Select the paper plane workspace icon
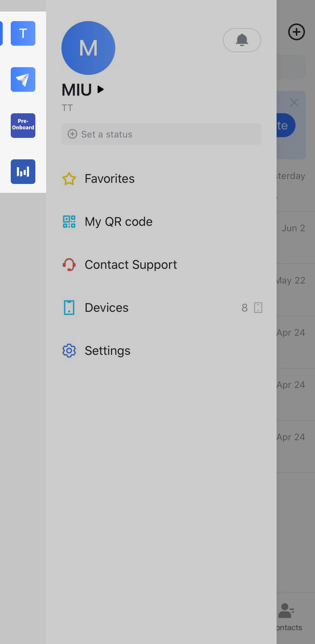Screen dimensions: 315x644 coord(23,79)
